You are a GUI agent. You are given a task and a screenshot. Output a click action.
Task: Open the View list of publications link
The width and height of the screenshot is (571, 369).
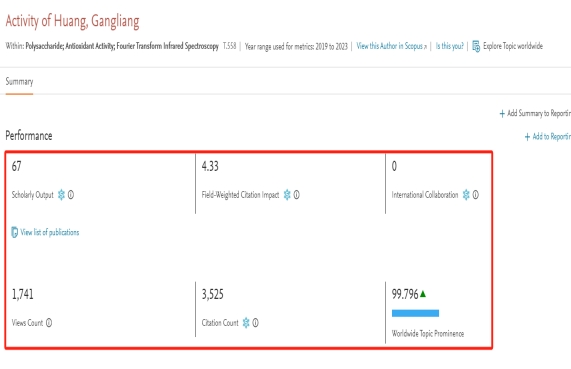[50, 232]
